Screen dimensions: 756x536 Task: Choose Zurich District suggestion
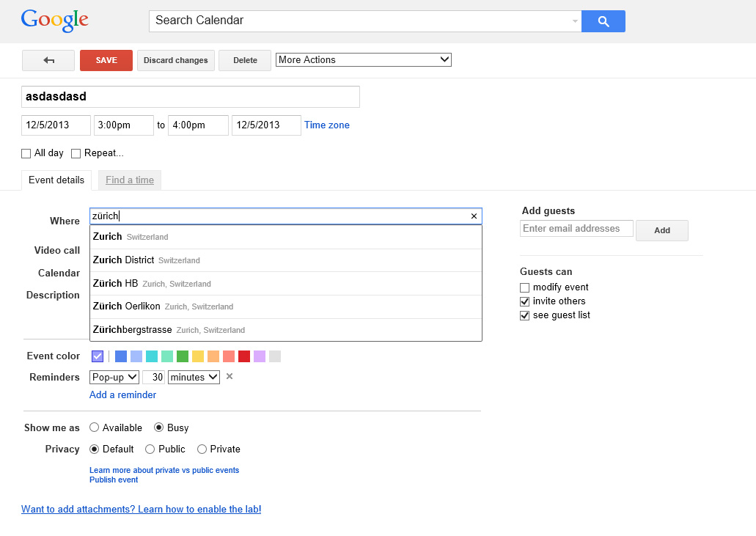(286, 260)
